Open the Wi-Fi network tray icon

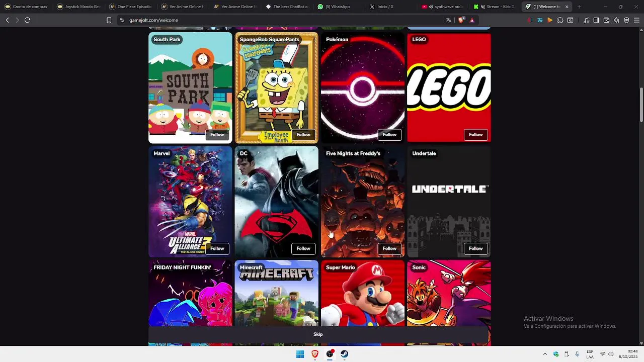(603, 354)
